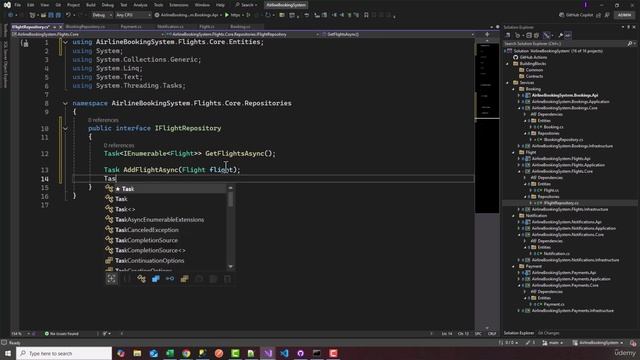Collapse the namespace block at line 8
The height and width of the screenshot is (360, 640).
point(65,103)
